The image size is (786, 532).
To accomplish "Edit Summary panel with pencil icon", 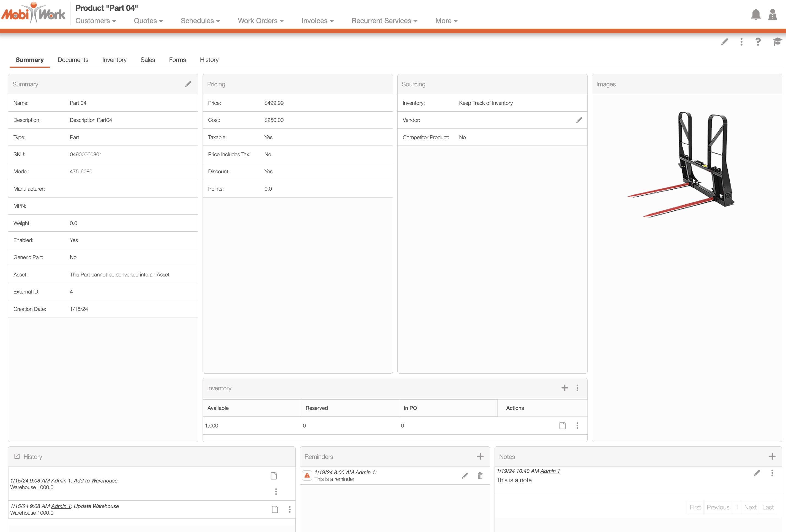I will point(188,84).
